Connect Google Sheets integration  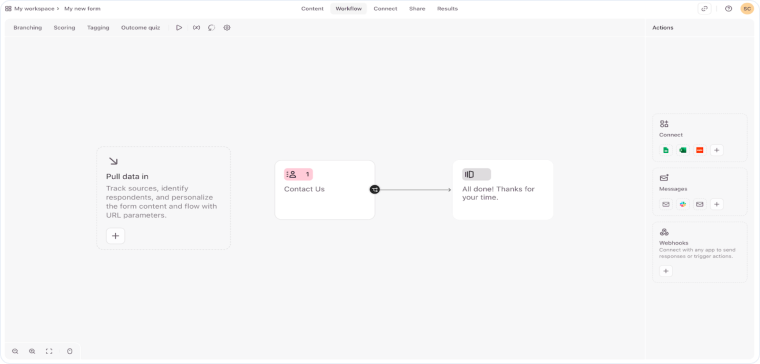click(x=666, y=150)
